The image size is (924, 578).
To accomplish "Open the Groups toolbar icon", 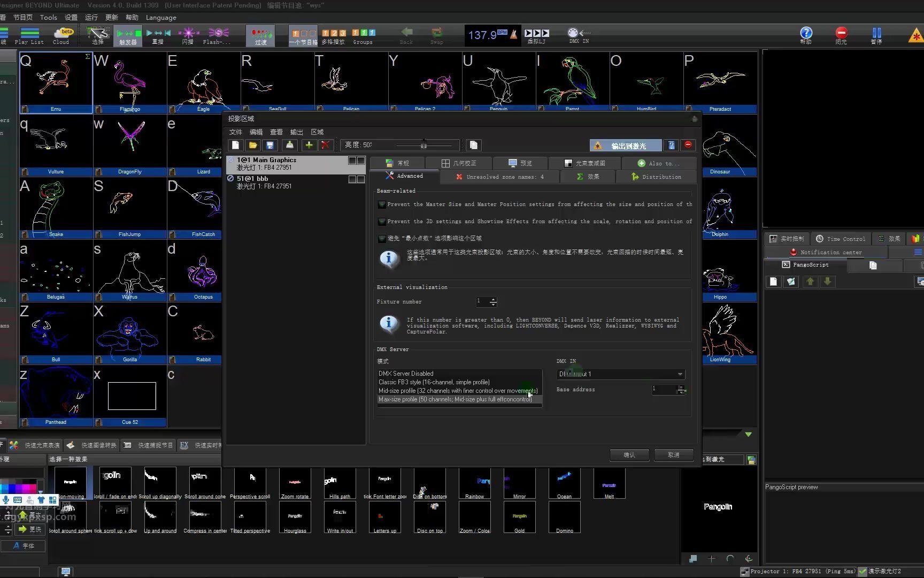I will coord(363,36).
